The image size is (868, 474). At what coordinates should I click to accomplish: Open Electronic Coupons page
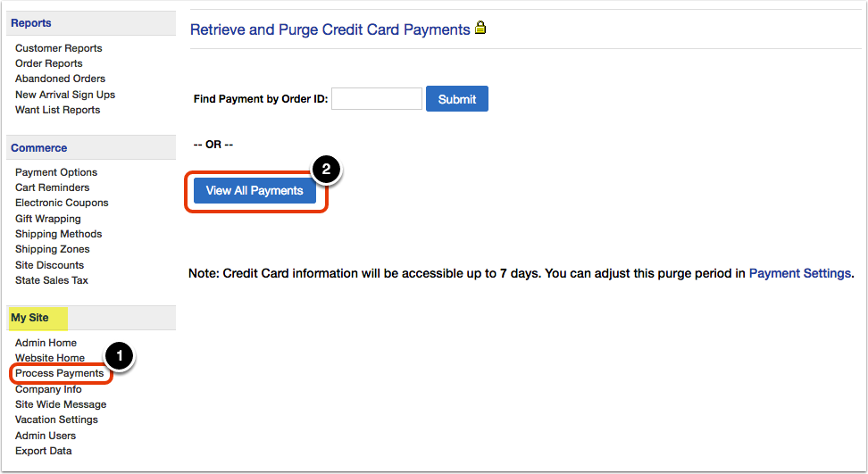tap(62, 203)
